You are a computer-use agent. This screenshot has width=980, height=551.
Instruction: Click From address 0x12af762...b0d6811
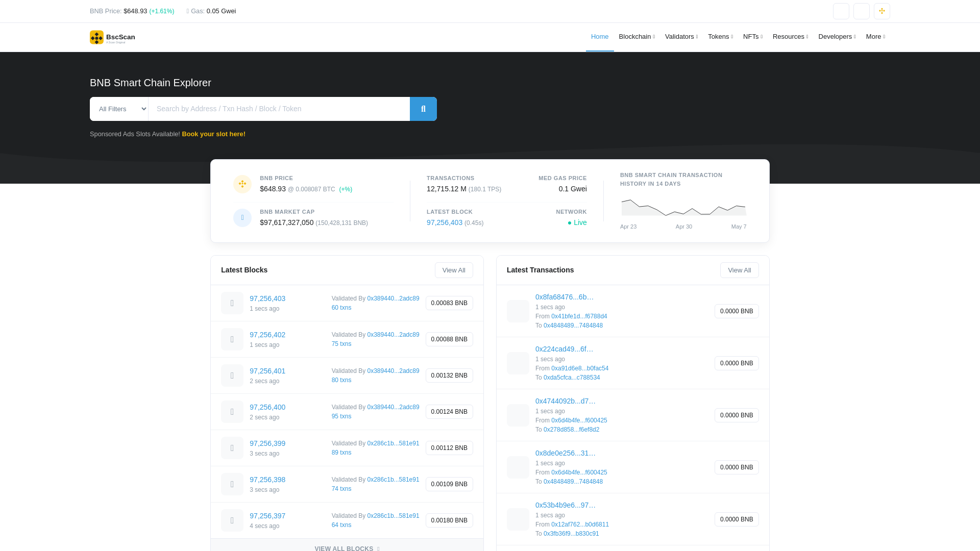click(x=580, y=524)
